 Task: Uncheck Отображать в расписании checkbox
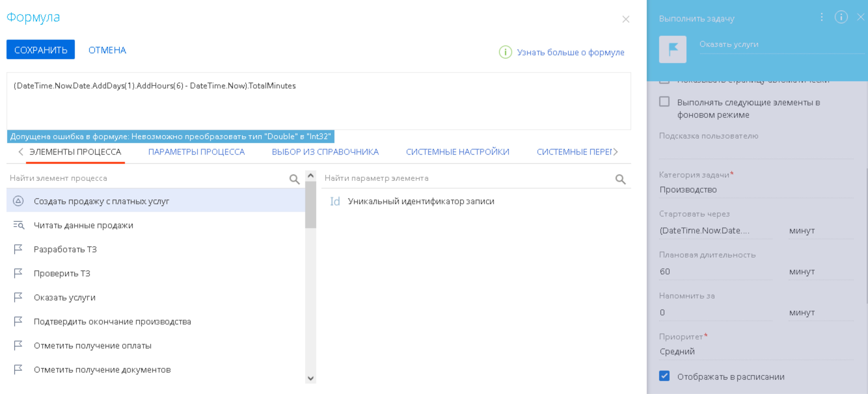pyautogui.click(x=664, y=376)
